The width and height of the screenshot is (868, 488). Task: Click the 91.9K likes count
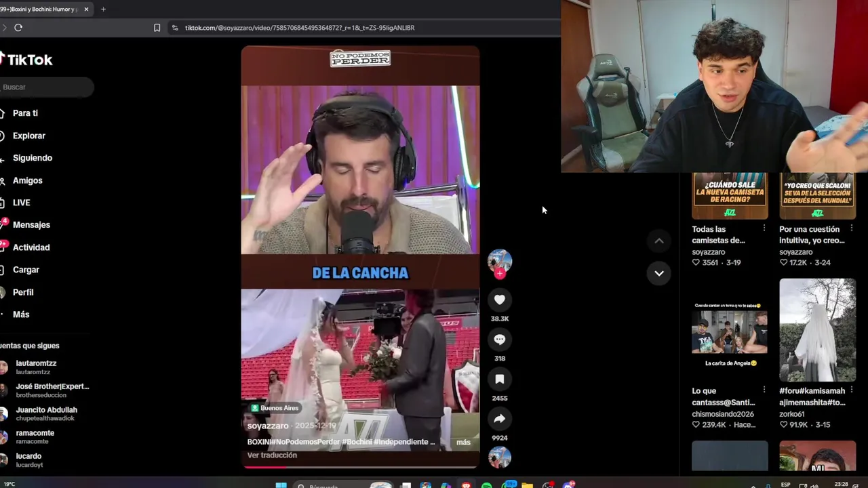click(799, 424)
